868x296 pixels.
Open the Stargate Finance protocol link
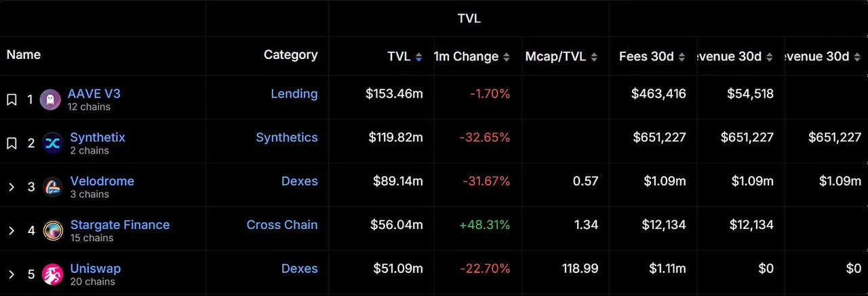pos(119,225)
